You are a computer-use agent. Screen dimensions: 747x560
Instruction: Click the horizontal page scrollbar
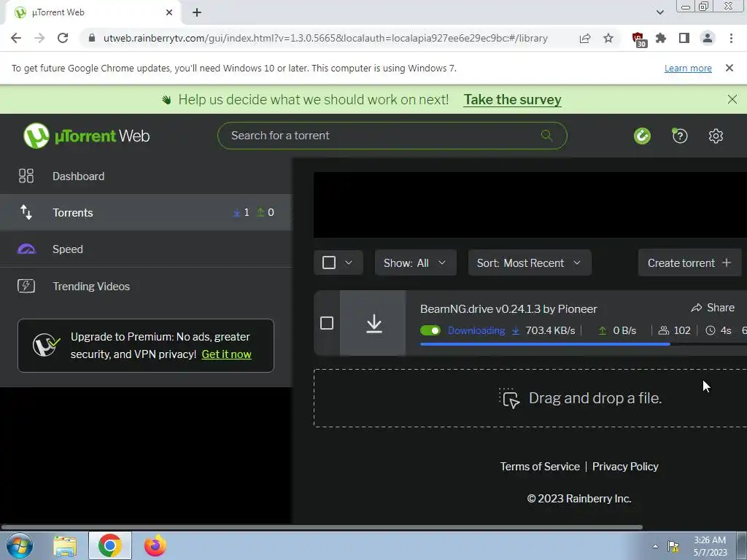point(322,527)
